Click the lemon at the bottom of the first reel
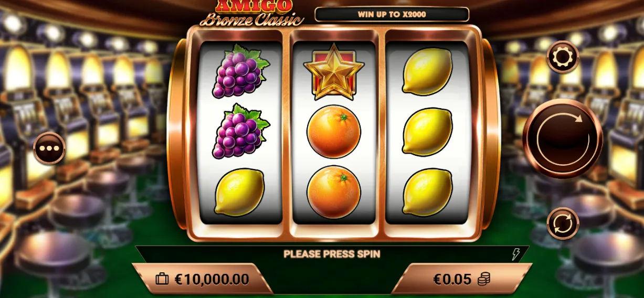The width and height of the screenshot is (644, 298). tap(239, 191)
